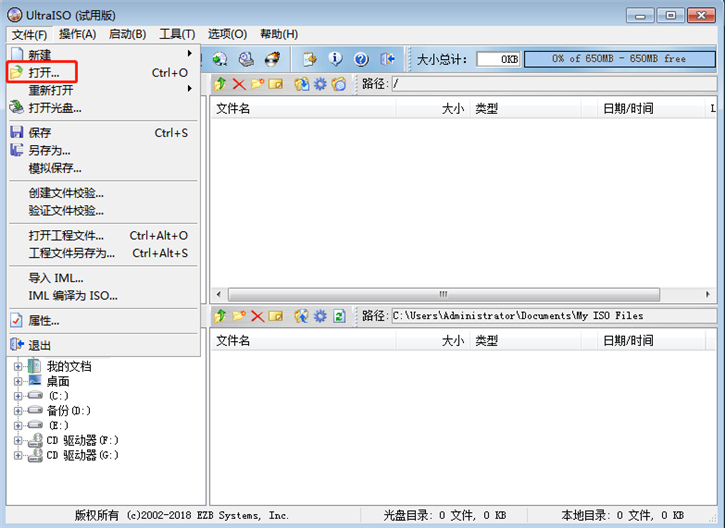Expand the (C:) drive tree node
Viewport: 725px width, 528px height.
18,396
